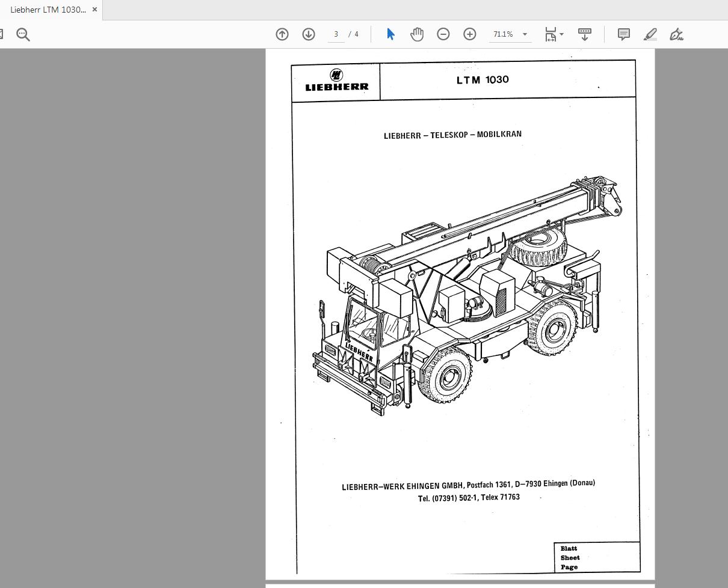Open the sign document pen tool
Image resolution: width=728 pixels, height=588 pixels.
[x=677, y=34]
